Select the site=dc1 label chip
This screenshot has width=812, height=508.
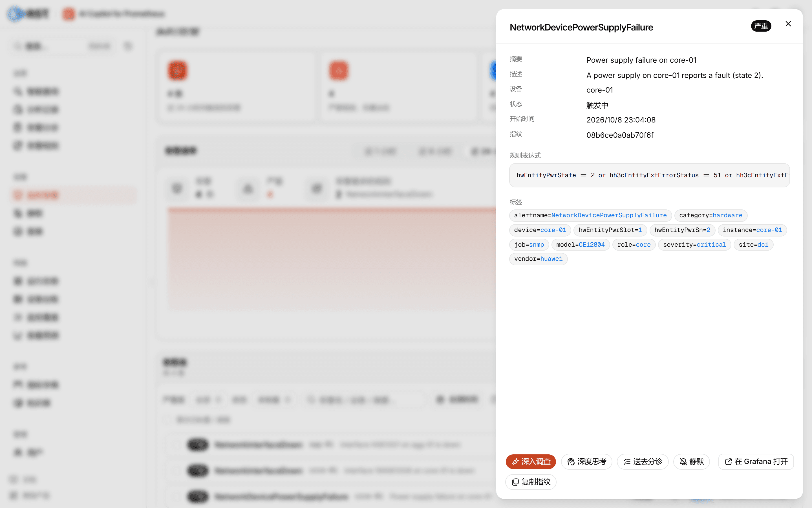pos(753,245)
